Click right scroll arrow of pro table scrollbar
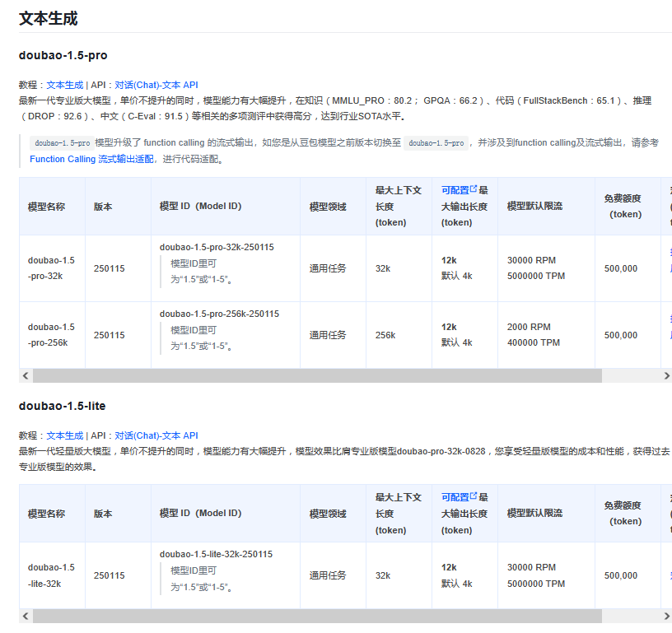672x633 pixels. click(666, 375)
